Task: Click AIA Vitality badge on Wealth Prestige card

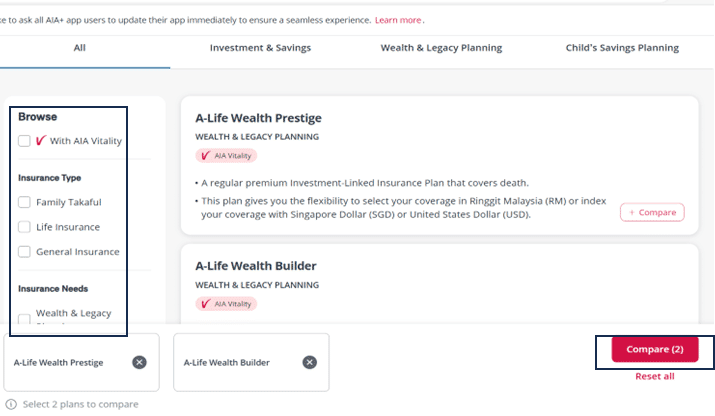Action: [x=226, y=156]
